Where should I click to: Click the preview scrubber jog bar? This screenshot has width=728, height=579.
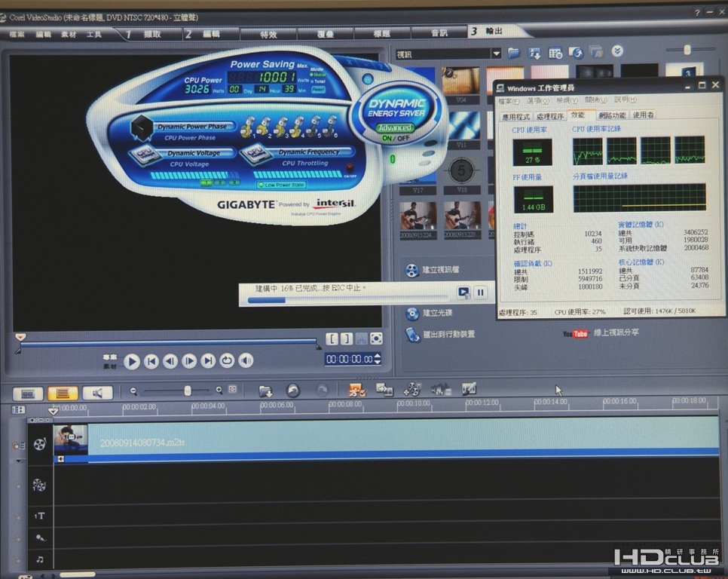tap(169, 342)
